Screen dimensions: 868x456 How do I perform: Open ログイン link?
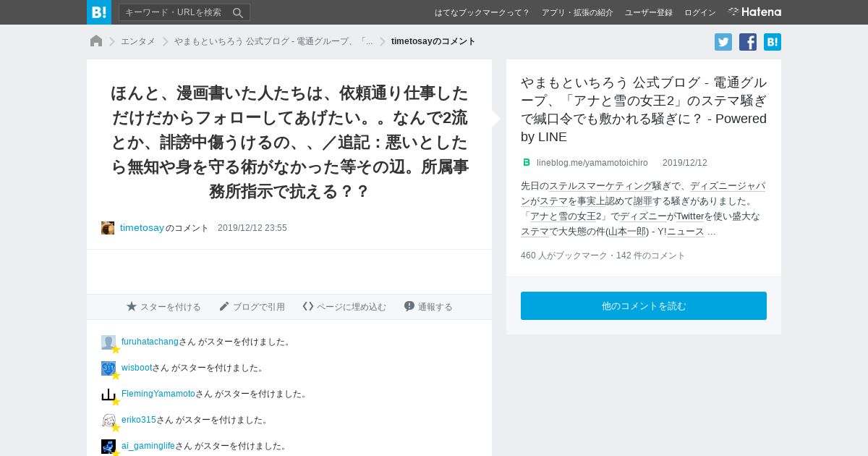click(700, 12)
